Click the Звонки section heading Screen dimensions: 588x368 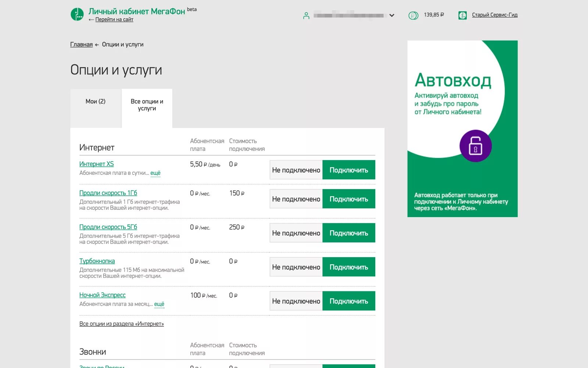pos(93,352)
